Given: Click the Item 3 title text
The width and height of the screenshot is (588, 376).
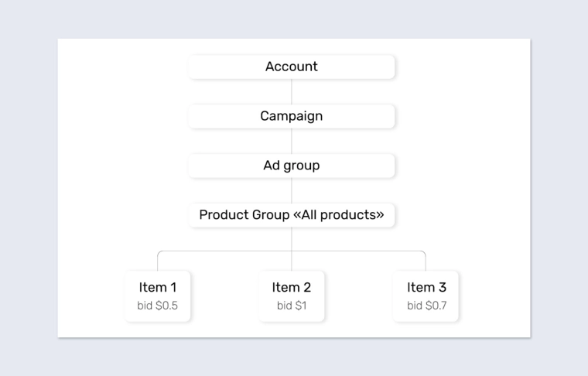Looking at the screenshot, I should click(x=426, y=287).
